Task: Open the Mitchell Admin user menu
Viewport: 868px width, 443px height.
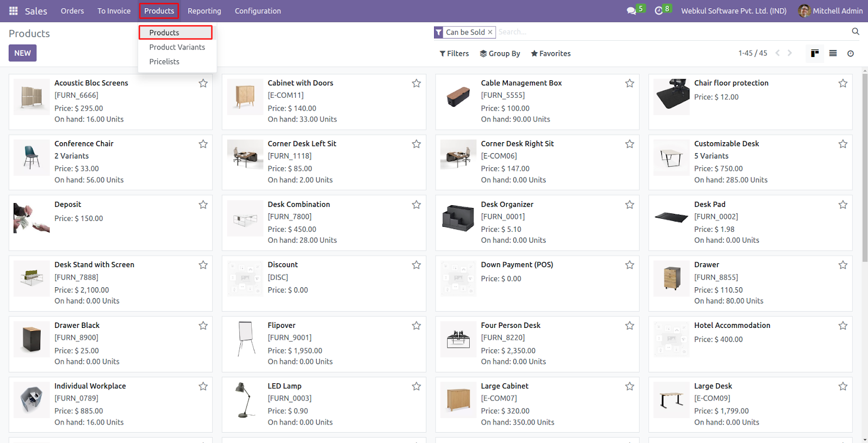Action: pyautogui.click(x=831, y=11)
